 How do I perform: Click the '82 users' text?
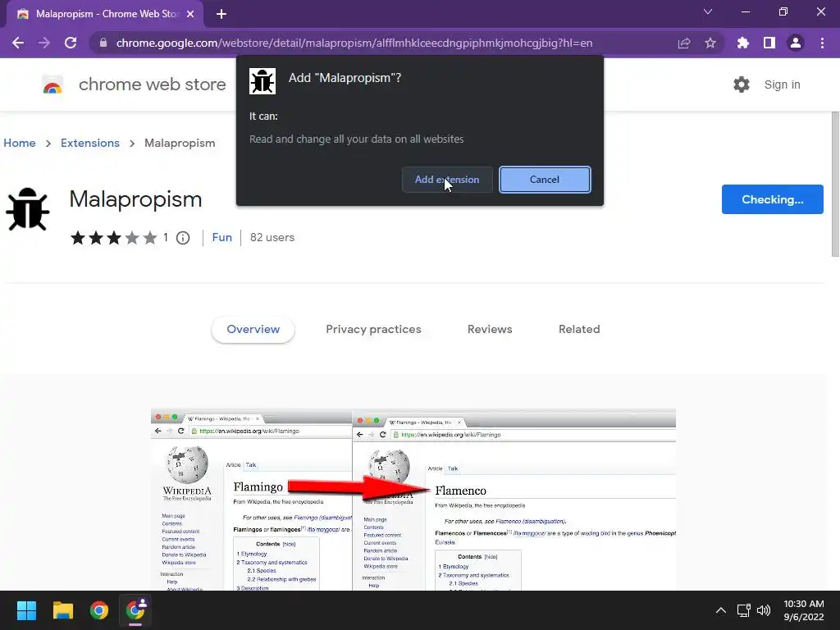(x=272, y=237)
